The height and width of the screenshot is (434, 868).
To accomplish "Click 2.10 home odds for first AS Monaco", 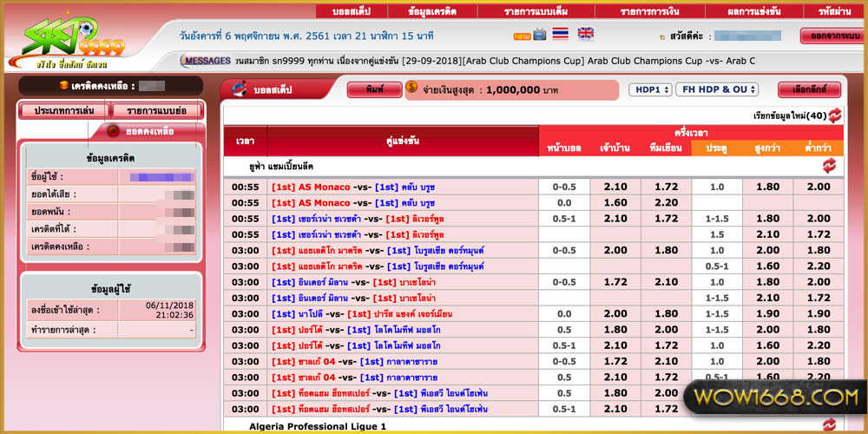I will (x=615, y=187).
